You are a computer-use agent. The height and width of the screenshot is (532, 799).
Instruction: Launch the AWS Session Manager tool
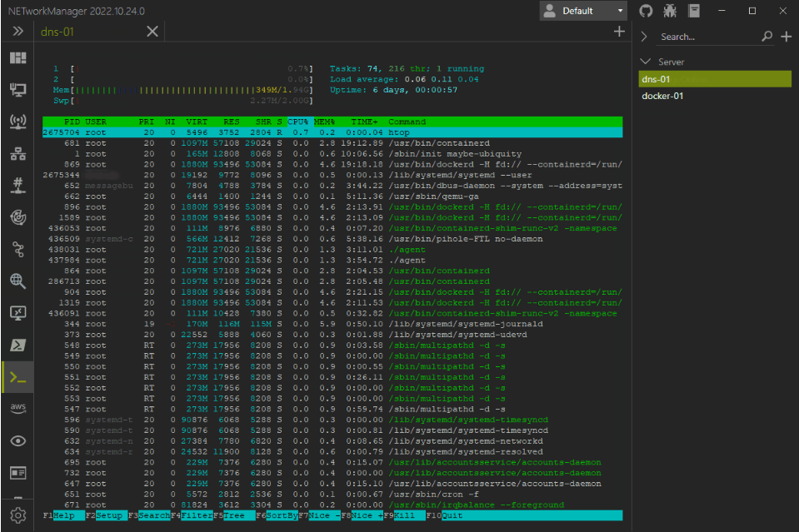click(17, 408)
